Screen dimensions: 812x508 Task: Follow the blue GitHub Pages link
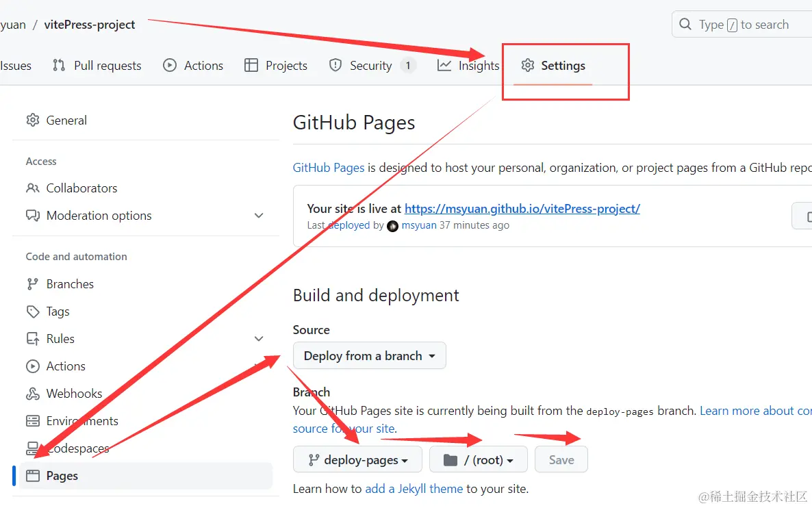pos(329,168)
